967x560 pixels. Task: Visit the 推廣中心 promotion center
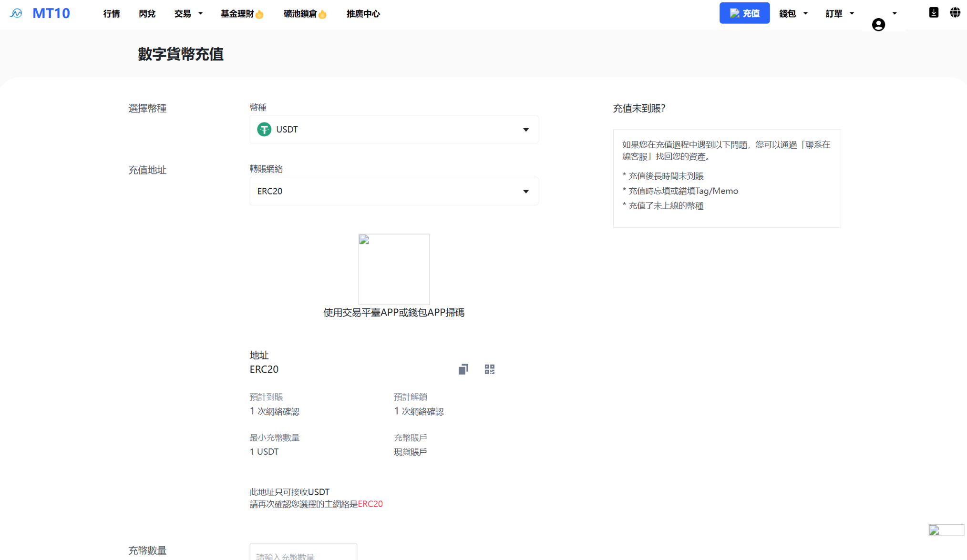(363, 14)
